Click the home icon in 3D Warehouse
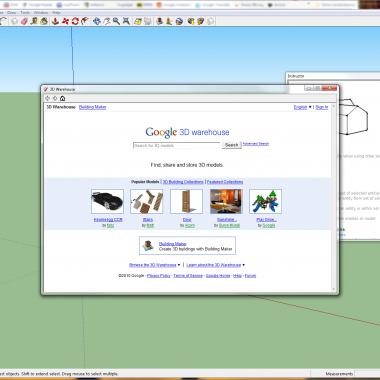This screenshot has height=380, width=380. click(x=62, y=98)
